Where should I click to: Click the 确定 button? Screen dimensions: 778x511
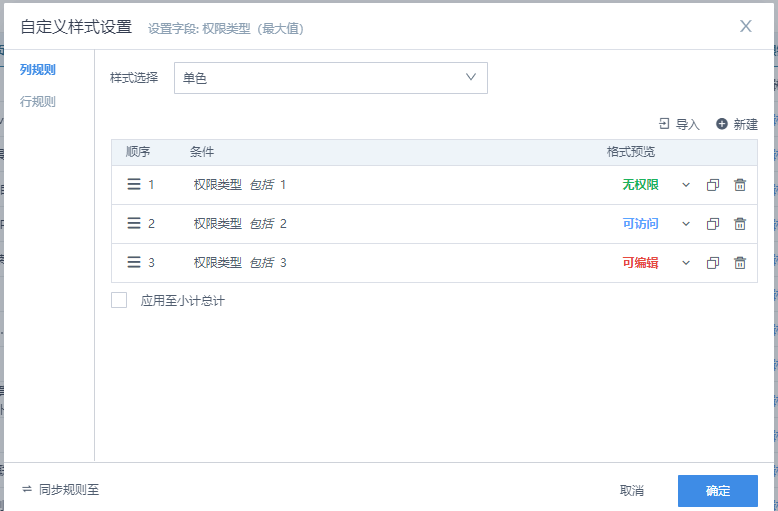[x=717, y=491]
